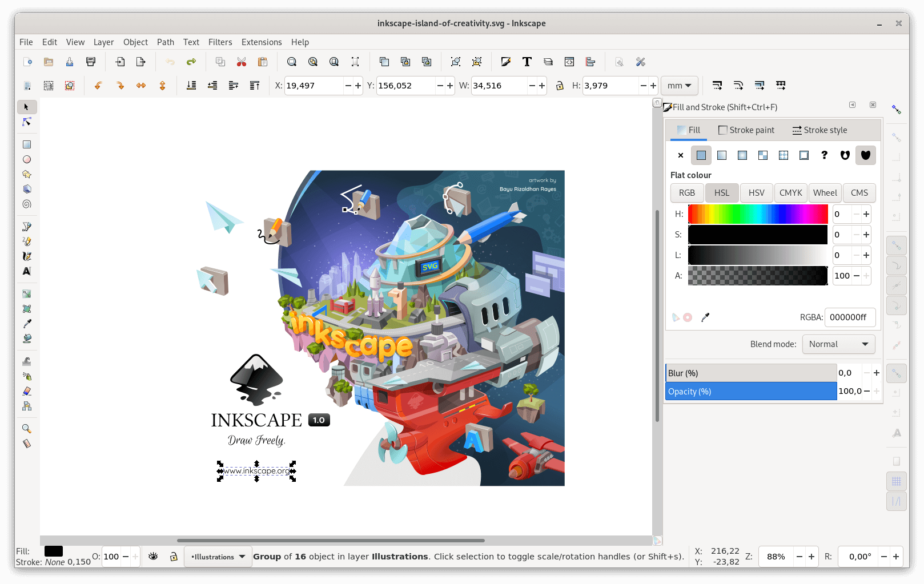Select the Text tool in toolbox
This screenshot has width=924, height=584.
[26, 271]
